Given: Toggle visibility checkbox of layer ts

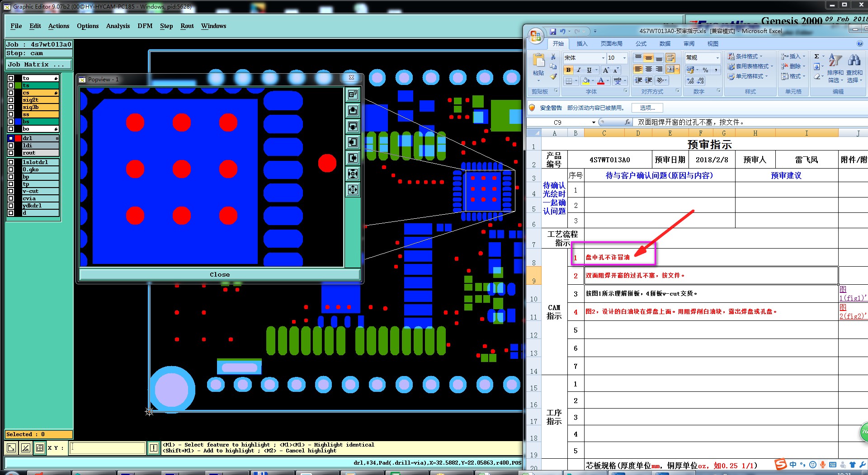Looking at the screenshot, I should click(x=11, y=85).
